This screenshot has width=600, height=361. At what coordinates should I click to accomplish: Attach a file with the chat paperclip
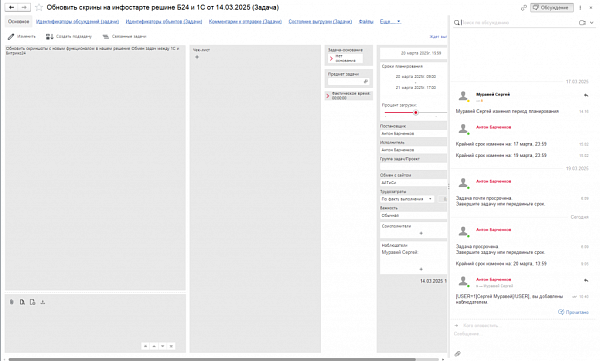[458, 353]
